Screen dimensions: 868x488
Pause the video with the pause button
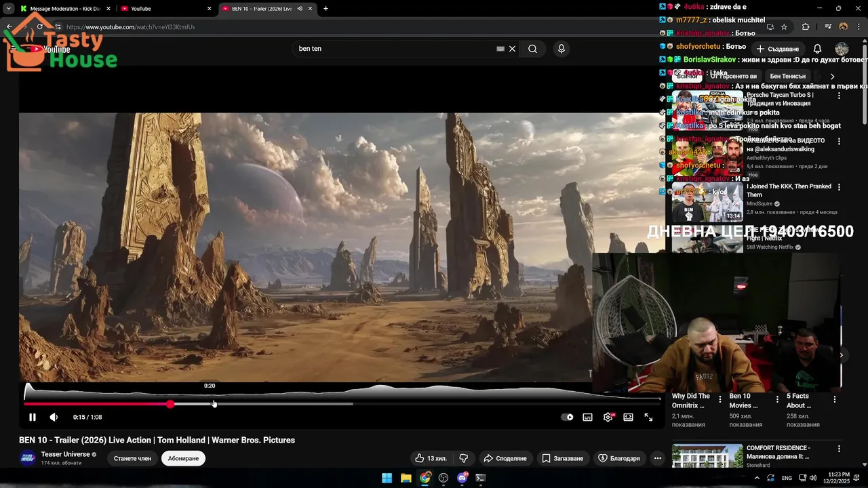tap(32, 418)
